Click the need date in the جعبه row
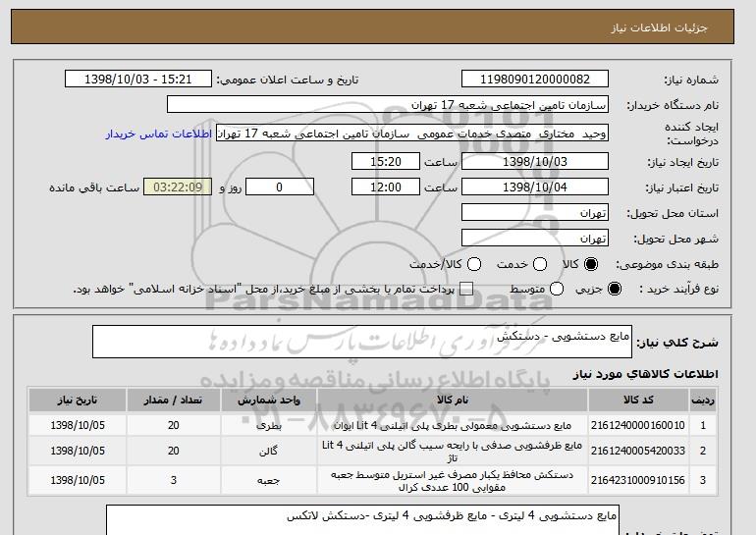 point(78,481)
